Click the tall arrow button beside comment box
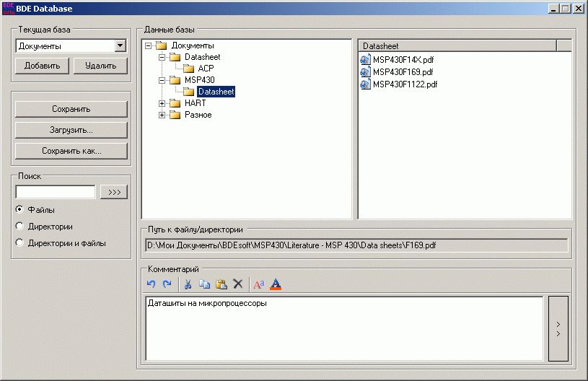Image resolution: width=588 pixels, height=381 pixels. click(558, 328)
